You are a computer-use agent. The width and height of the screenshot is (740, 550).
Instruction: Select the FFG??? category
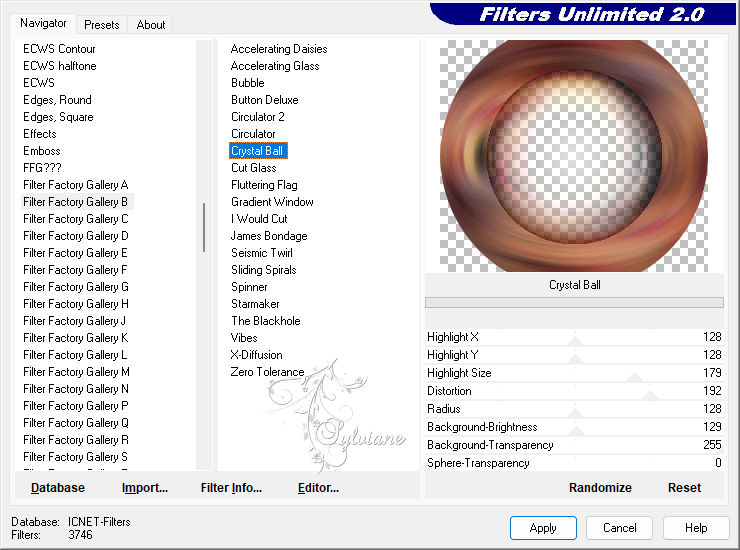point(42,168)
